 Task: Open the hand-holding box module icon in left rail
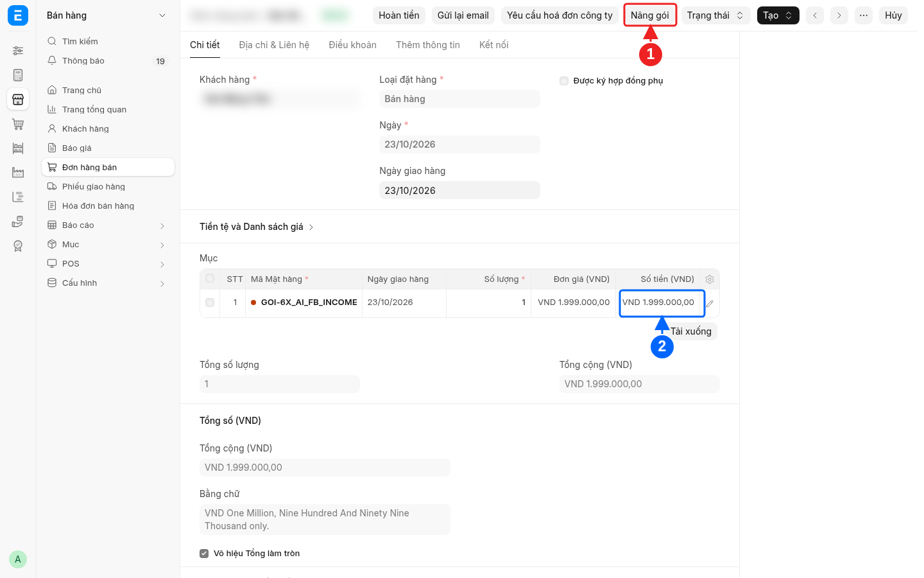pos(18,222)
